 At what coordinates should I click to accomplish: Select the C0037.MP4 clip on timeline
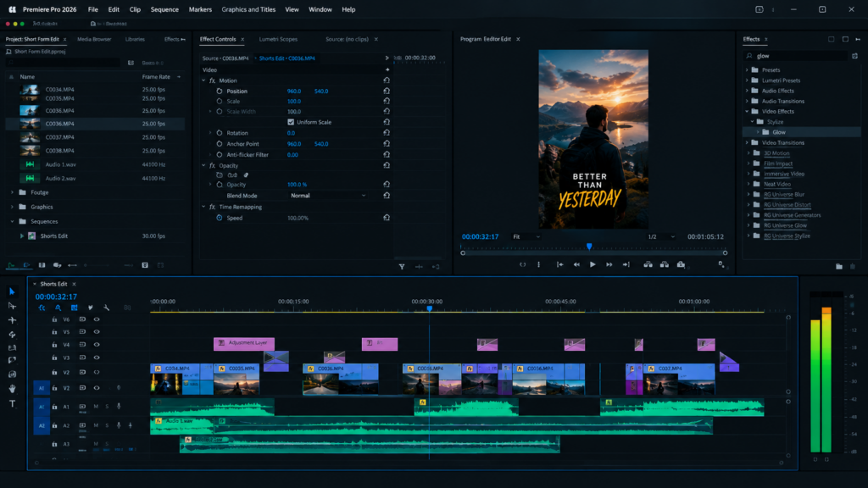tap(679, 379)
